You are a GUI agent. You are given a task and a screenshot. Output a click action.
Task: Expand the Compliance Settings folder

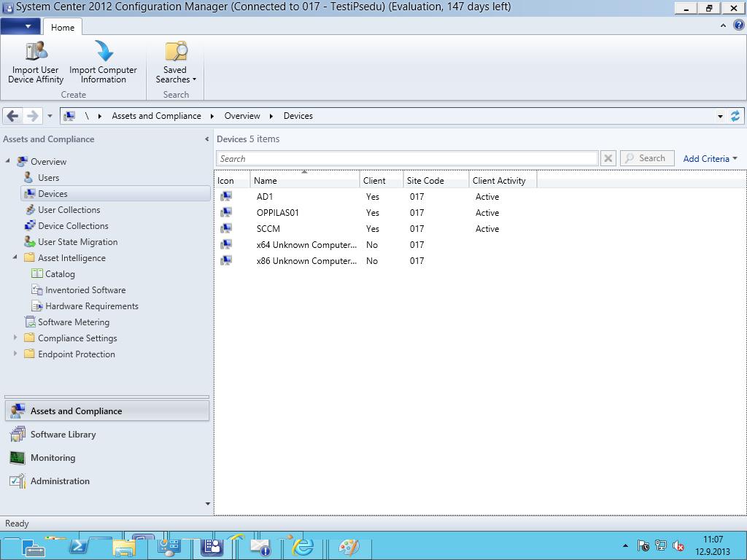(15, 338)
